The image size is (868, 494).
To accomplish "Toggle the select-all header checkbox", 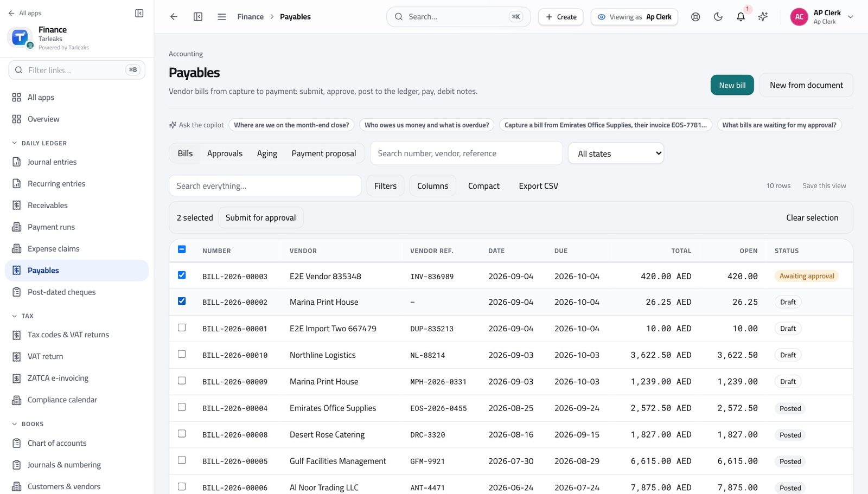I will tap(182, 249).
